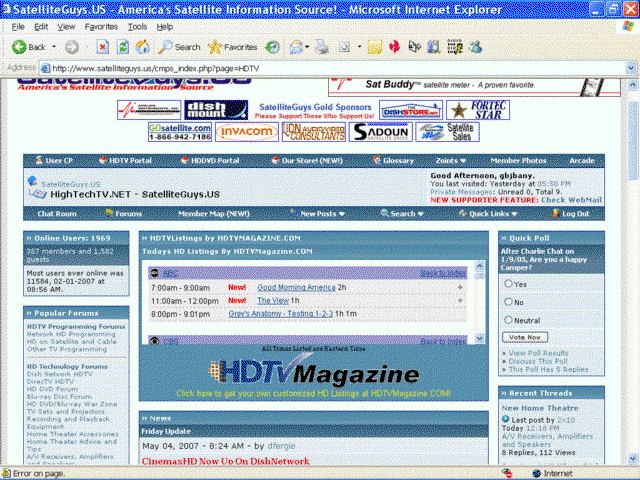Click inside the address bar URL field
Screen dimensions: 640x480
point(335,68)
